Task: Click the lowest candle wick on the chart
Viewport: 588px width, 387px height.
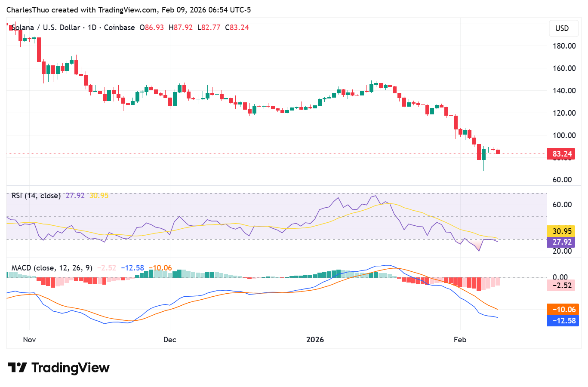Action: (x=483, y=168)
